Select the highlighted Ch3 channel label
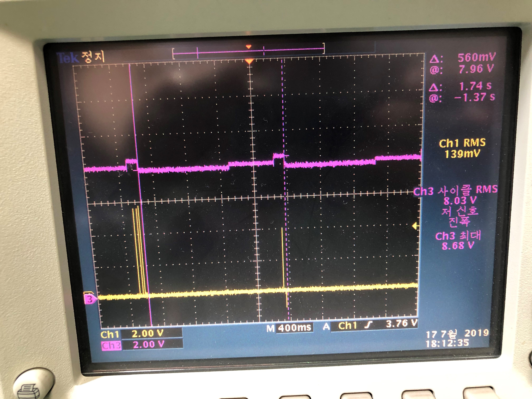This screenshot has width=532, height=399. (111, 345)
